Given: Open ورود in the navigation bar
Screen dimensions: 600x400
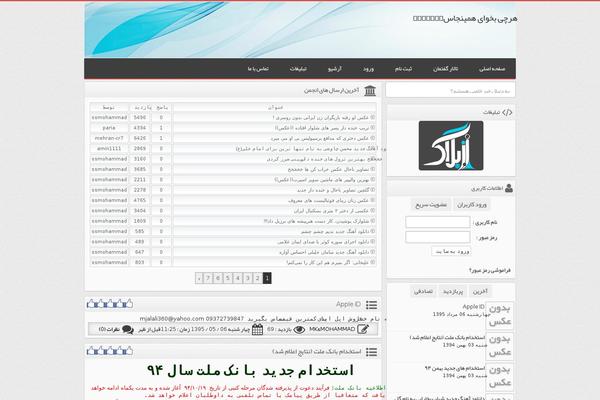Looking at the screenshot, I should point(368,69).
